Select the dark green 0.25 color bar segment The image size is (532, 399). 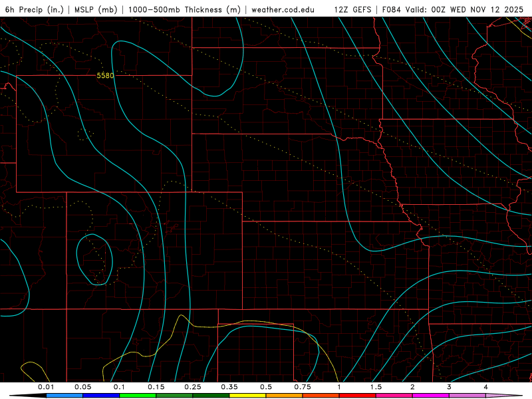point(211,396)
